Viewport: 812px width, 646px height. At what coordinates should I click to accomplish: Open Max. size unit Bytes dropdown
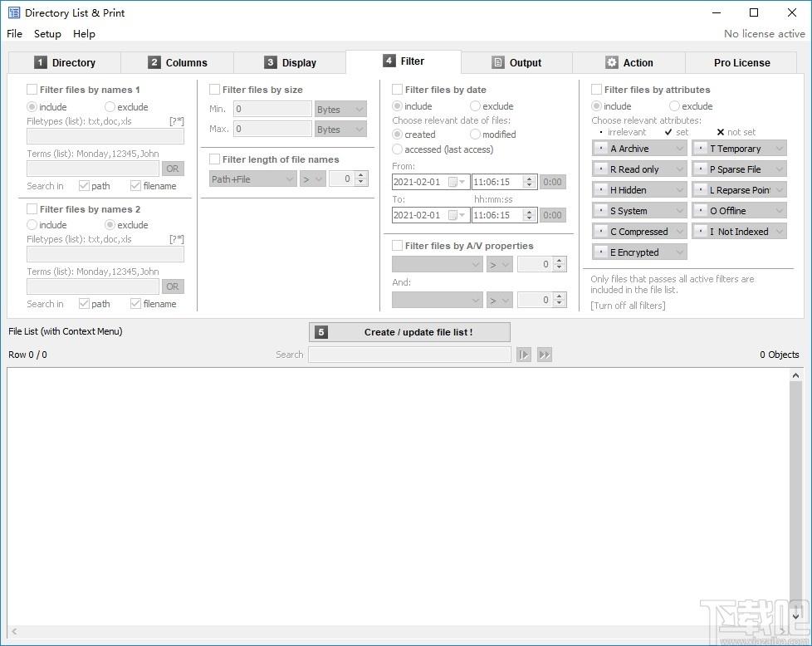340,129
